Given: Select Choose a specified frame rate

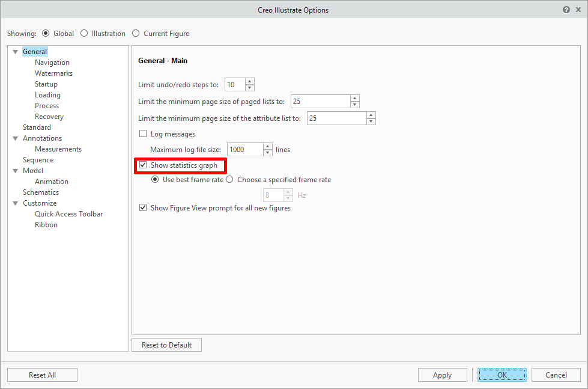Looking at the screenshot, I should [229, 180].
